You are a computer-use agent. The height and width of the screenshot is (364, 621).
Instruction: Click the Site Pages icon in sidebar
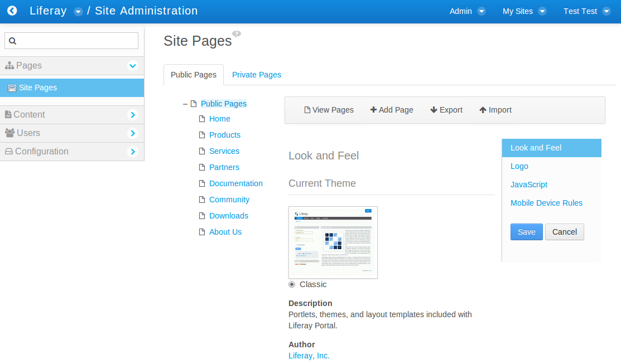12,88
